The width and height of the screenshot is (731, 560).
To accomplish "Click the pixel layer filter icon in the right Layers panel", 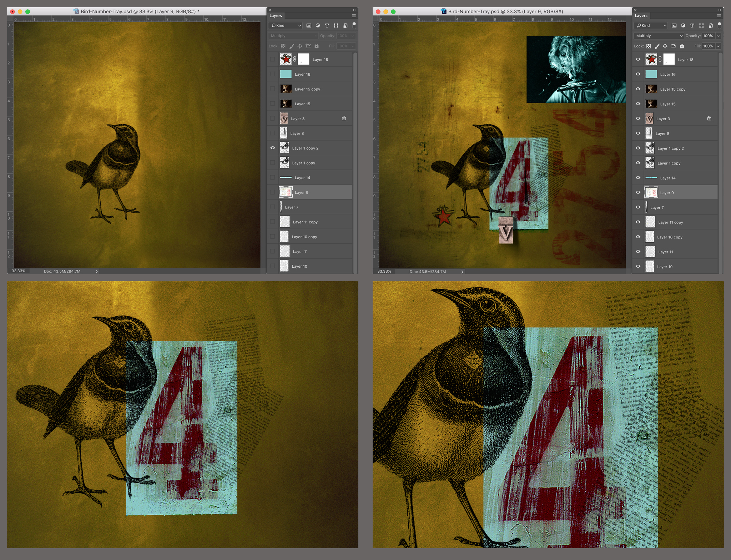I will tap(674, 26).
